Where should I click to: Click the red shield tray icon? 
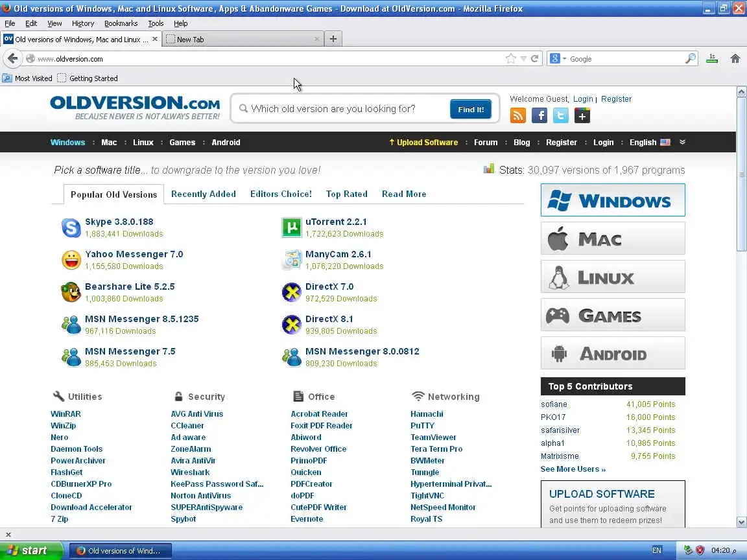[x=700, y=550]
